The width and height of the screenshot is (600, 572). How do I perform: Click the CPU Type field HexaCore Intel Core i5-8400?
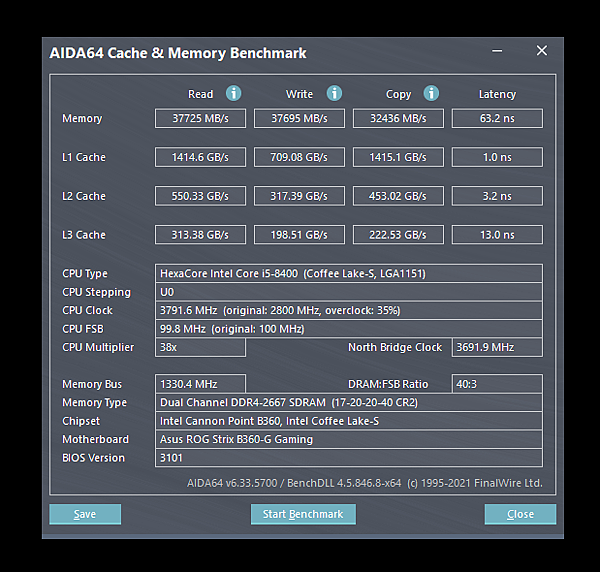[x=349, y=274]
